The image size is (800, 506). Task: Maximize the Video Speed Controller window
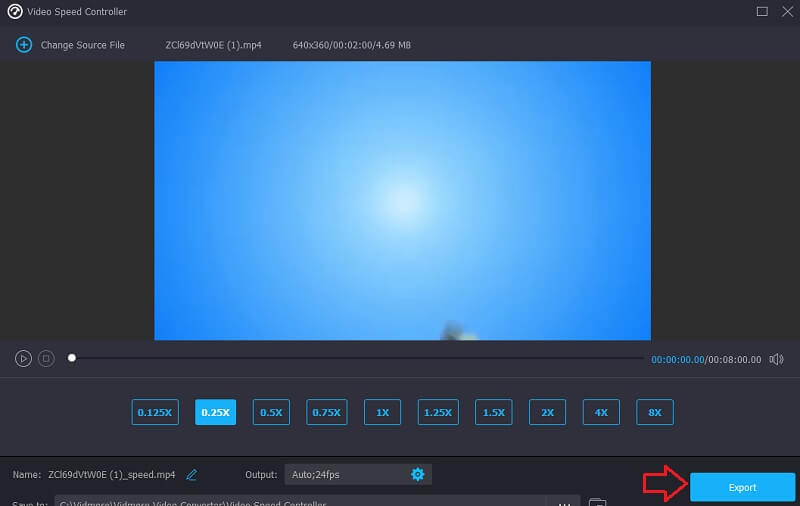[x=762, y=11]
